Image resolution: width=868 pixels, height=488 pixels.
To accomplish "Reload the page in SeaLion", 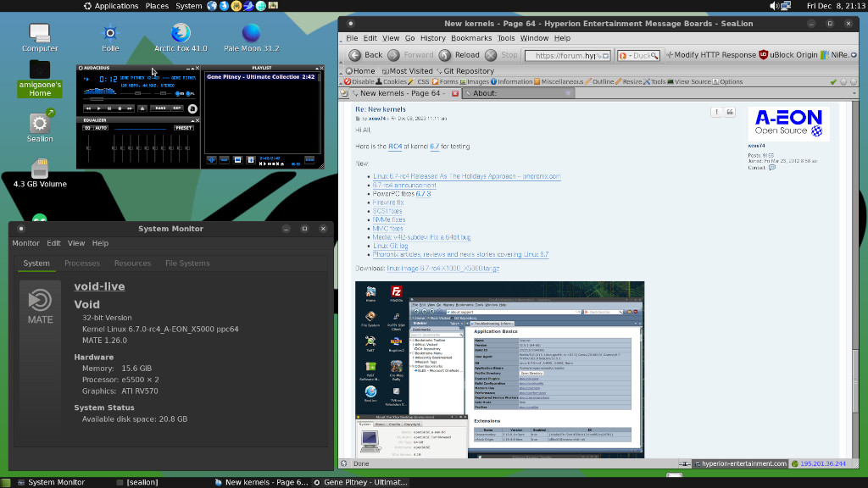I will tap(459, 55).
